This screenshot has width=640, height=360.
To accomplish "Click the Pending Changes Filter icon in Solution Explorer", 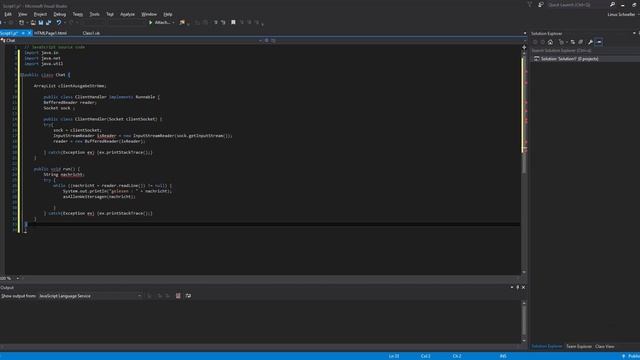I will point(561,42).
